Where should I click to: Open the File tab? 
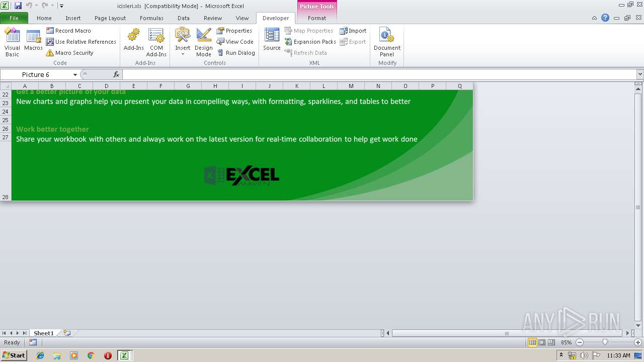click(x=14, y=18)
